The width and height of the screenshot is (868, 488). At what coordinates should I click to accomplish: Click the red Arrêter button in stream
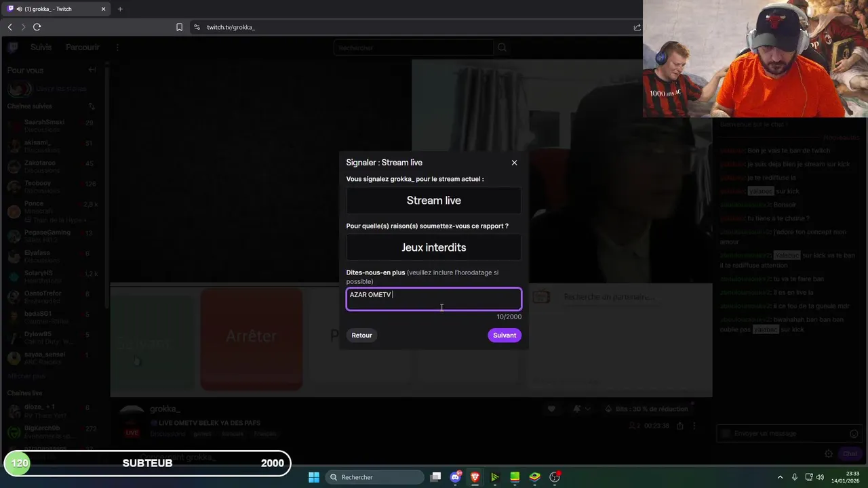251,339
